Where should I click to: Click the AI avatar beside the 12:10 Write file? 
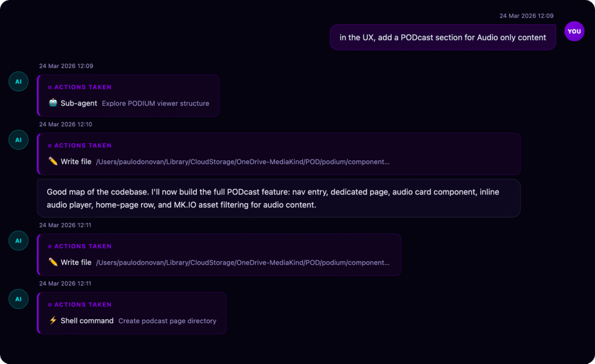coord(19,140)
